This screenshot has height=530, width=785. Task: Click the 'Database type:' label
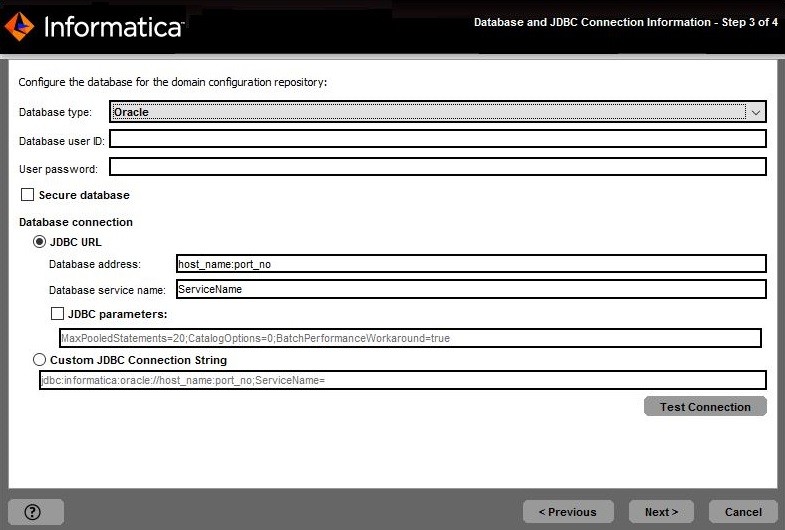pyautogui.click(x=56, y=112)
